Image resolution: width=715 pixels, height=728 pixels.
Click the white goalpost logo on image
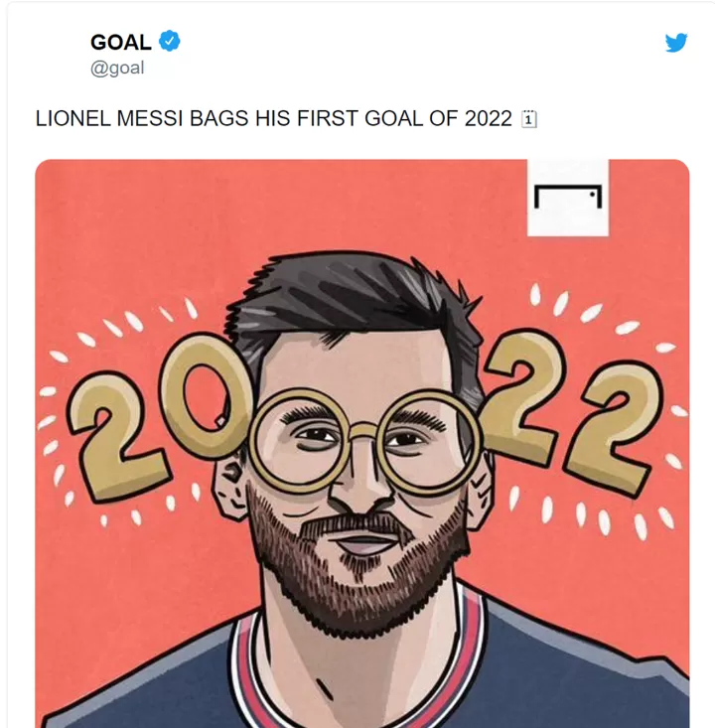567,197
